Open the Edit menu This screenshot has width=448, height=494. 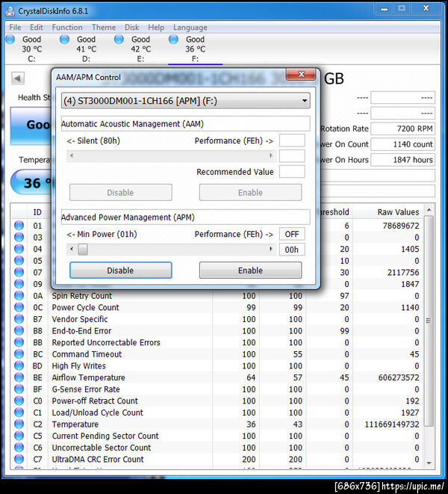[x=37, y=28]
